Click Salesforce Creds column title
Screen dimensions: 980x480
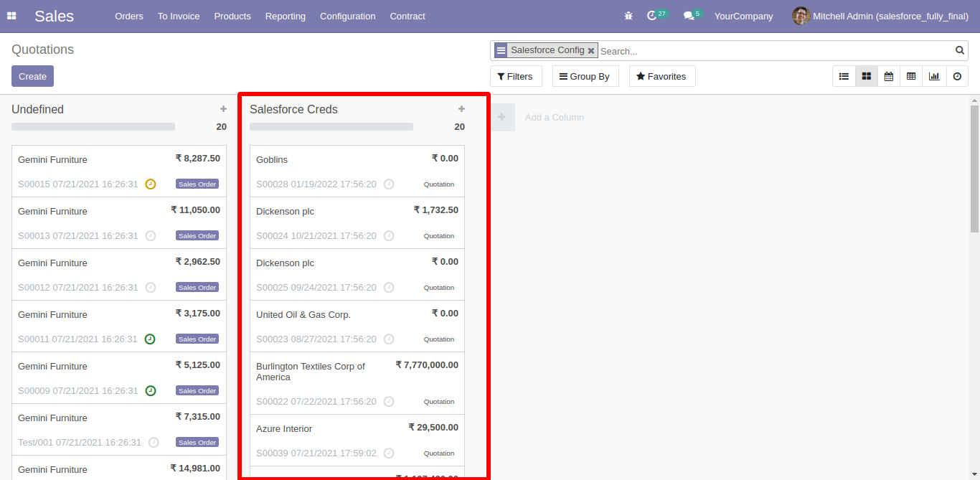[293, 109]
